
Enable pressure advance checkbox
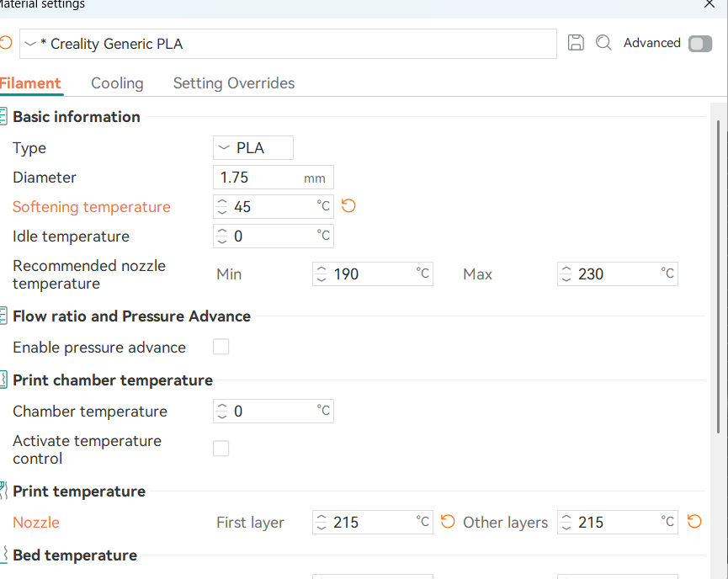coord(221,347)
